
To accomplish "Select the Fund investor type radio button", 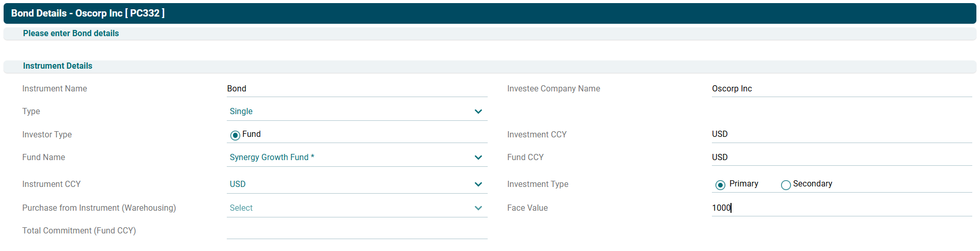I will (x=235, y=135).
